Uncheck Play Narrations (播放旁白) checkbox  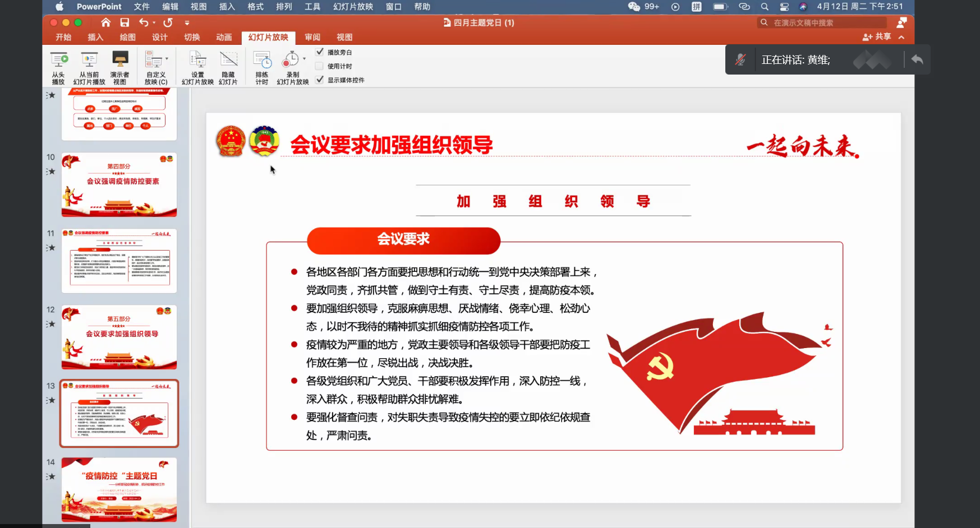pos(320,52)
